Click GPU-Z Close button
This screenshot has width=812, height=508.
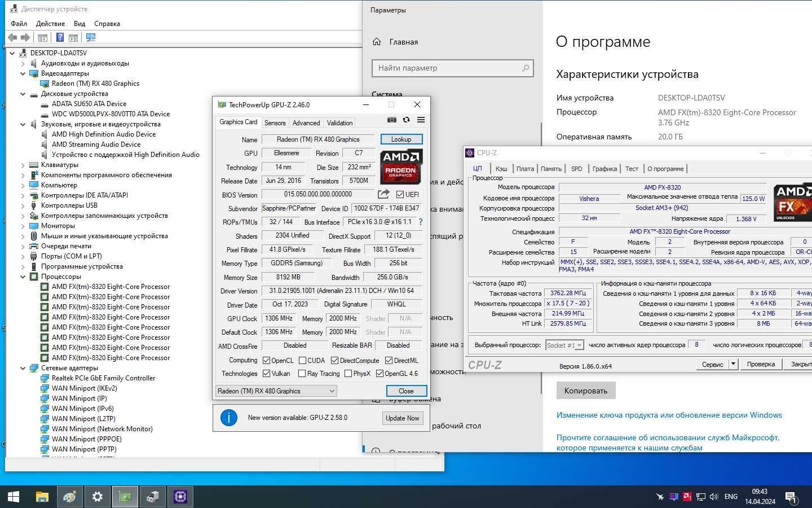(x=406, y=391)
